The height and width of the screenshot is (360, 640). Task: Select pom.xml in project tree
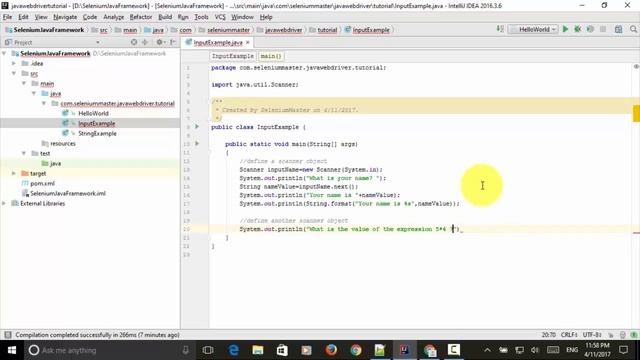pos(42,184)
